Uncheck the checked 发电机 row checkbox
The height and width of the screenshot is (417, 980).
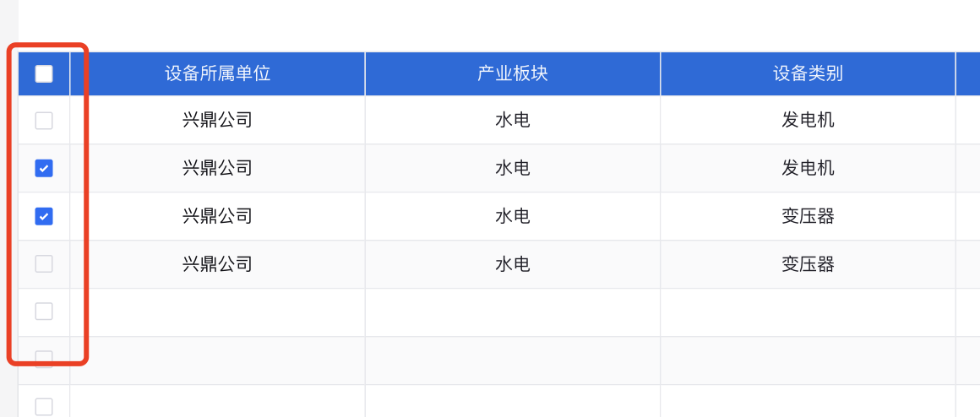pyautogui.click(x=44, y=168)
